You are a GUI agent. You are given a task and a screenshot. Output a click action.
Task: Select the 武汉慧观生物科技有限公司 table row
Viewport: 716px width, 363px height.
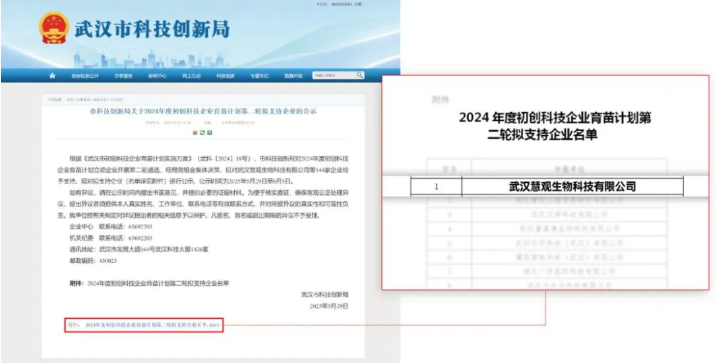tap(547, 186)
